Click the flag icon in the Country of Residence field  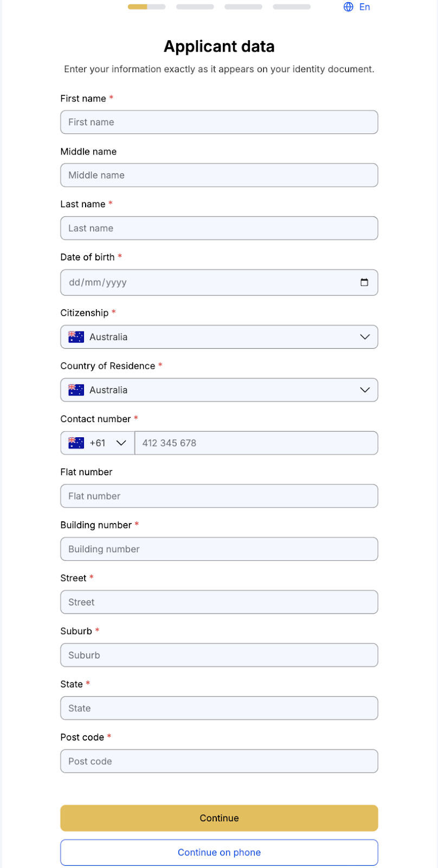pos(76,390)
